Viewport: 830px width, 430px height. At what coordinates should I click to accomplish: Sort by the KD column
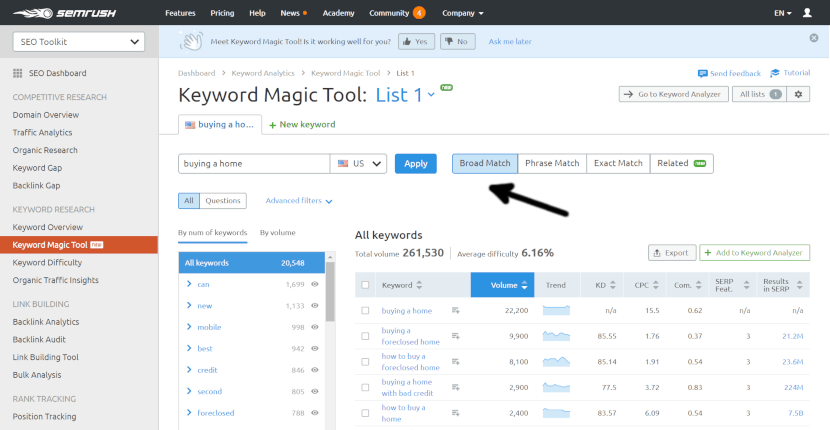(x=612, y=285)
